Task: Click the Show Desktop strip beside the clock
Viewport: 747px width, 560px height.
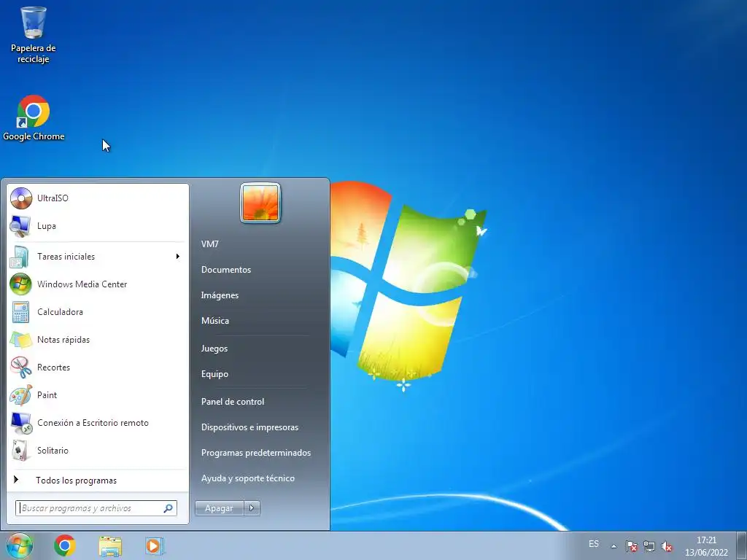Action: click(x=741, y=545)
